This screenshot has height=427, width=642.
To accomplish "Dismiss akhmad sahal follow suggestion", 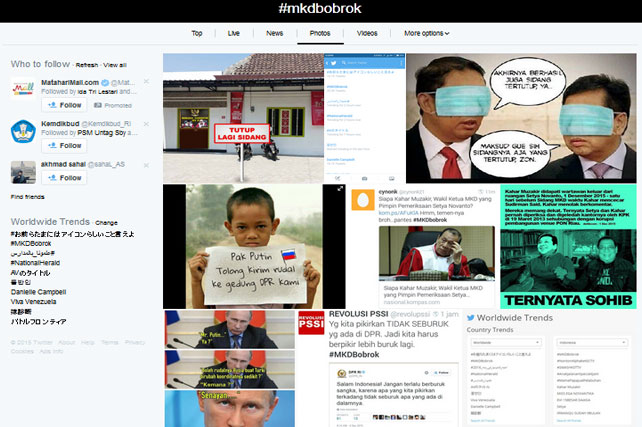I will click(x=146, y=165).
